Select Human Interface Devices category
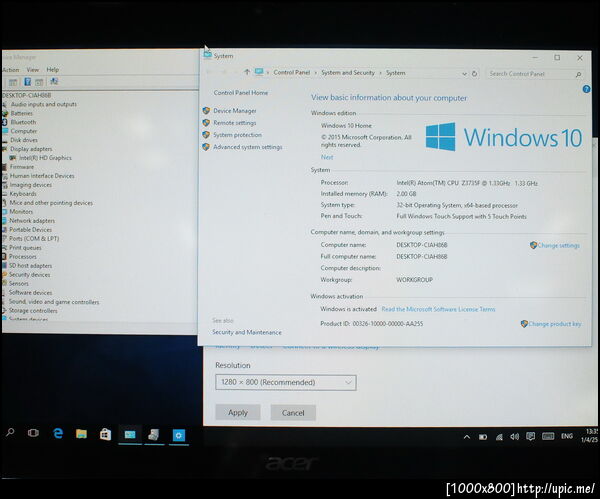Screen dimensions: 600x499 tap(42, 176)
